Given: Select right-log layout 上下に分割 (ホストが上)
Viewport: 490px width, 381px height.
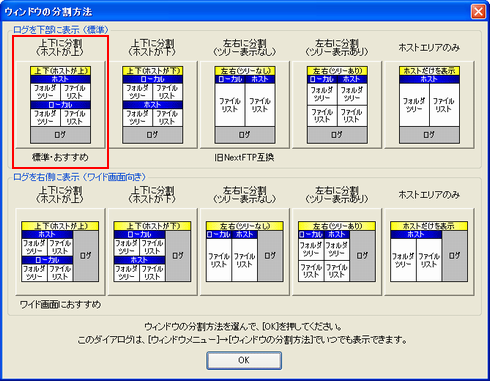Looking at the screenshot, I should [60, 252].
